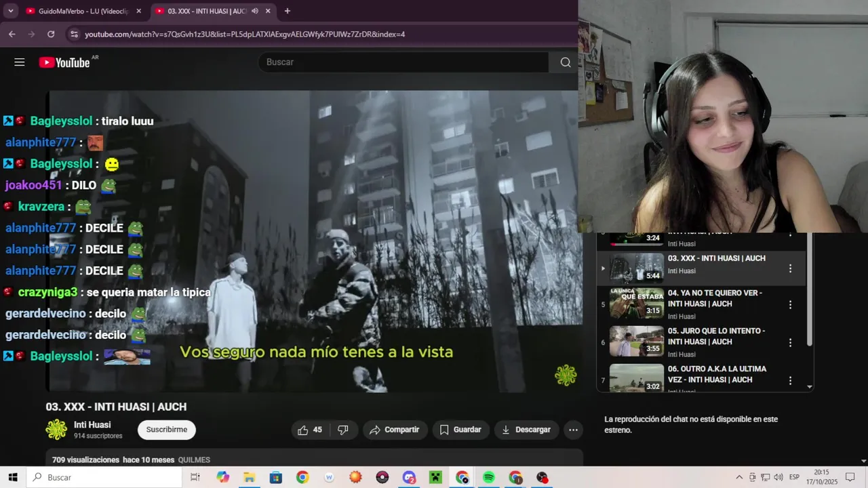Open more actions three-dot menu under video
The height and width of the screenshot is (488, 868).
tap(573, 430)
